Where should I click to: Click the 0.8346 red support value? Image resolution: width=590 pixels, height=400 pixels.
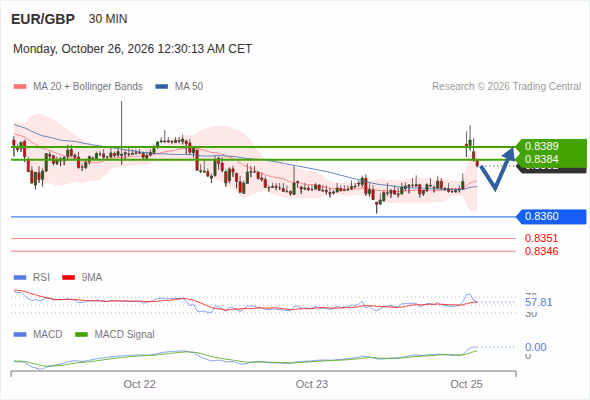[541, 251]
